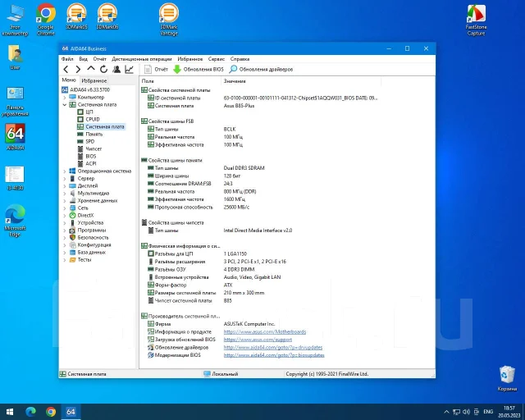
Task: Open the asus.com/support link
Action: point(258,340)
